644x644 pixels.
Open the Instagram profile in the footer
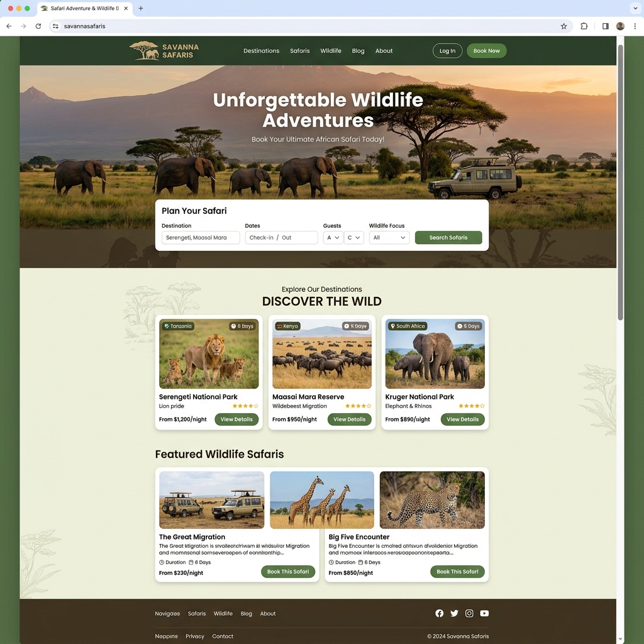pyautogui.click(x=469, y=613)
